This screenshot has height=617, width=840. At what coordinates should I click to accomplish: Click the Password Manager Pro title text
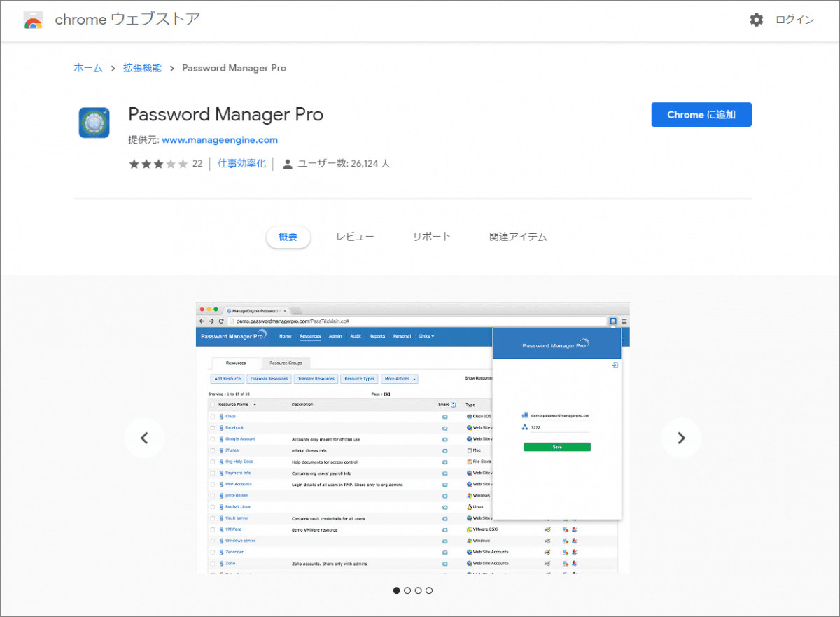click(x=226, y=114)
